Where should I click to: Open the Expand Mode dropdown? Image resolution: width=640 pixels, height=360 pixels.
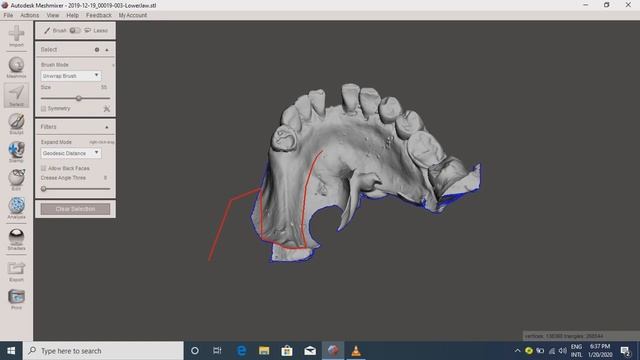click(71, 153)
